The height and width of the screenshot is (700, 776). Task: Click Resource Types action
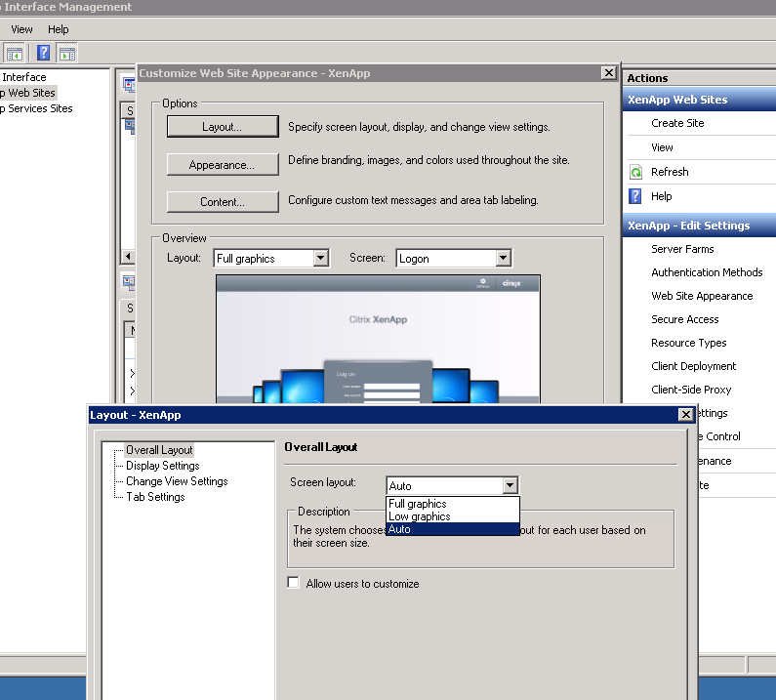point(688,343)
